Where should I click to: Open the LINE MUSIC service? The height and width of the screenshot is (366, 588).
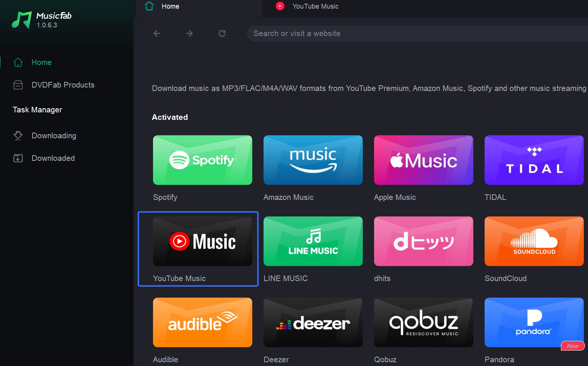pos(313,241)
